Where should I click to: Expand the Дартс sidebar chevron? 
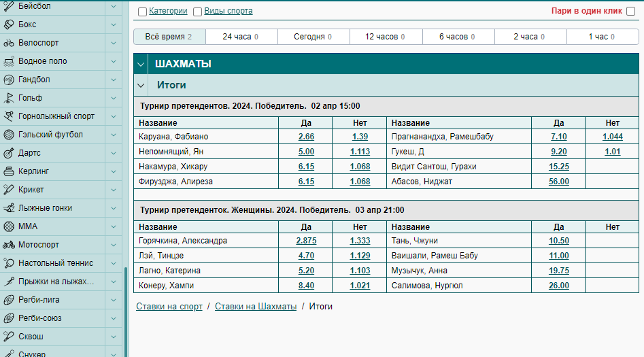click(x=114, y=153)
